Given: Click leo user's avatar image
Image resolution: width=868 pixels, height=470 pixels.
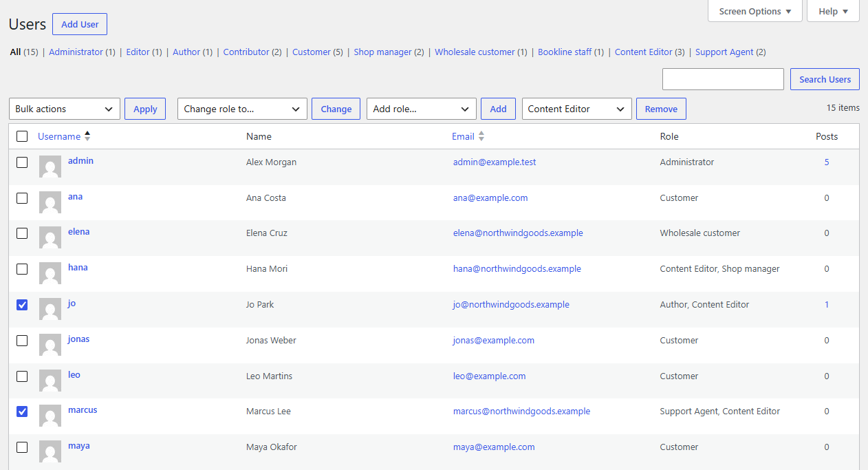Looking at the screenshot, I should coord(50,381).
